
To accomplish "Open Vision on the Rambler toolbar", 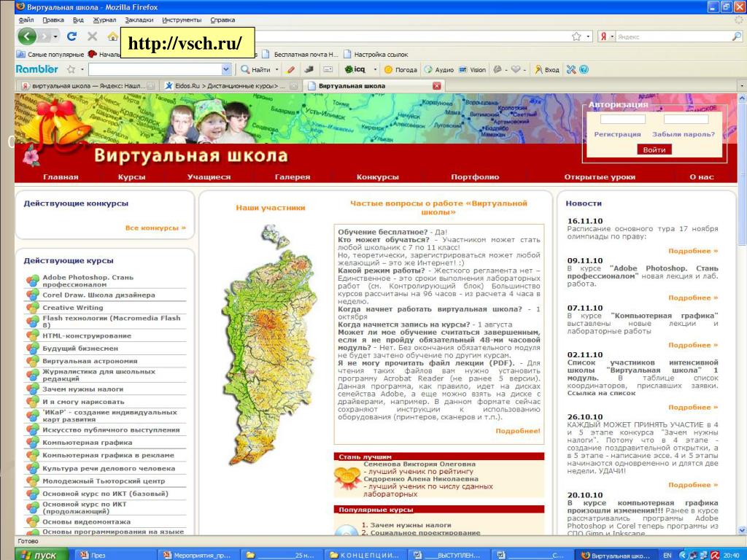I will [x=472, y=69].
